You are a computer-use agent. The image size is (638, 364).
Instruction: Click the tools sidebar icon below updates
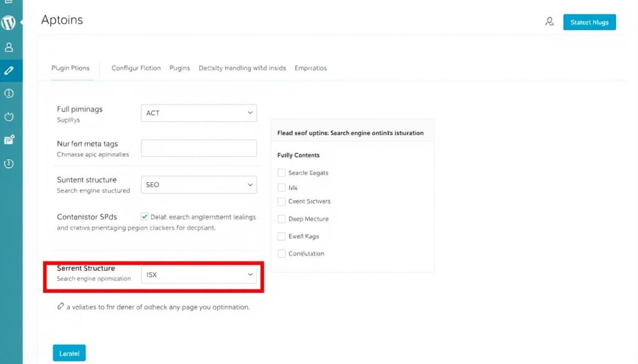[9, 139]
